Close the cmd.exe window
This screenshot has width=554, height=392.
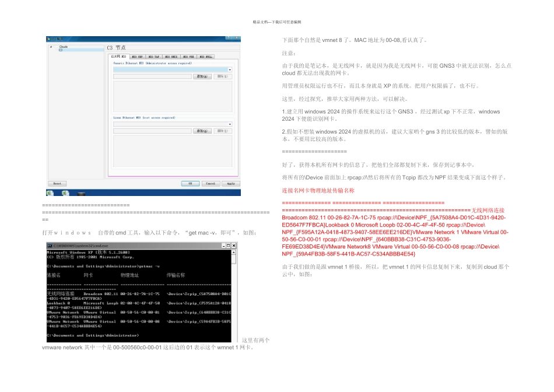pos(233,246)
